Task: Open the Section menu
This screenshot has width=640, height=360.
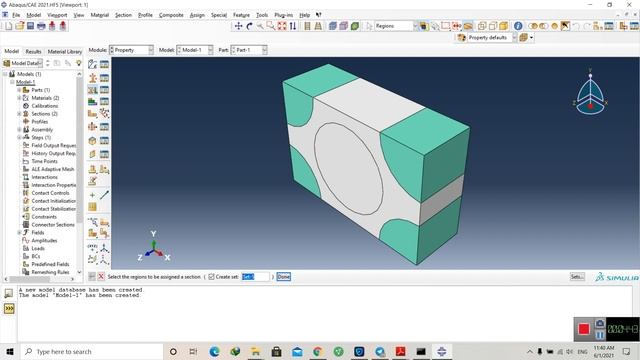Action: point(123,15)
